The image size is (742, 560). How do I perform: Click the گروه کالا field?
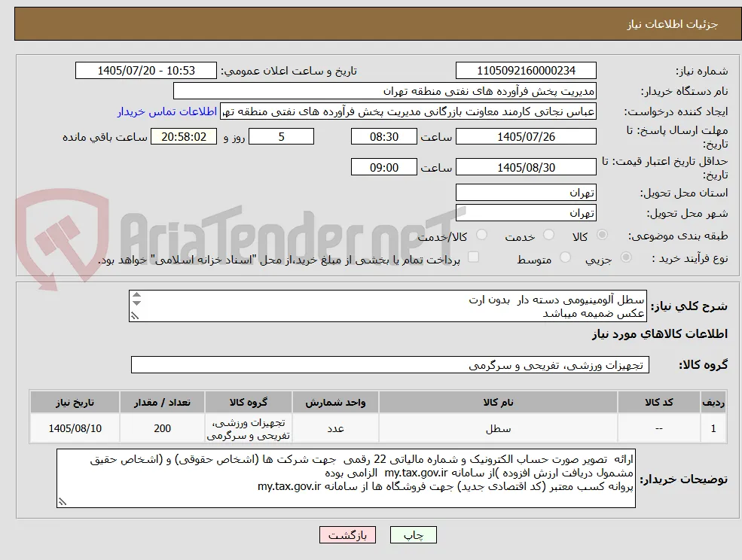(390, 365)
